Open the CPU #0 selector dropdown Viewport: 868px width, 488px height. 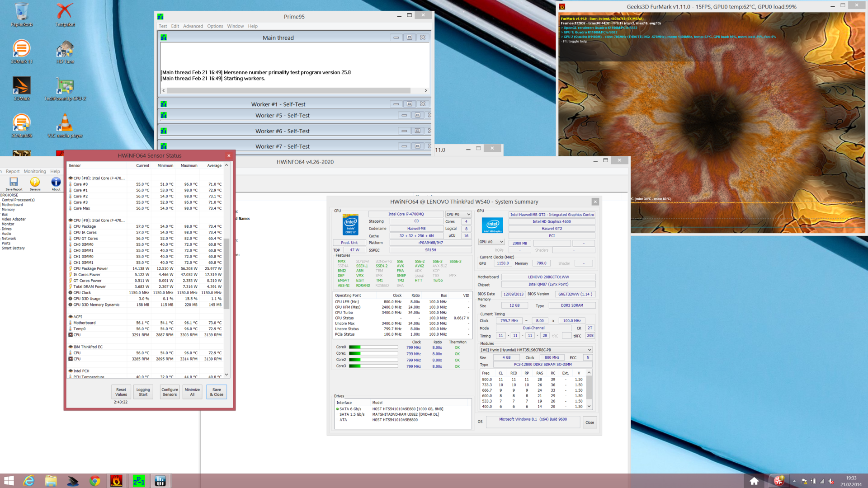pyautogui.click(x=458, y=214)
